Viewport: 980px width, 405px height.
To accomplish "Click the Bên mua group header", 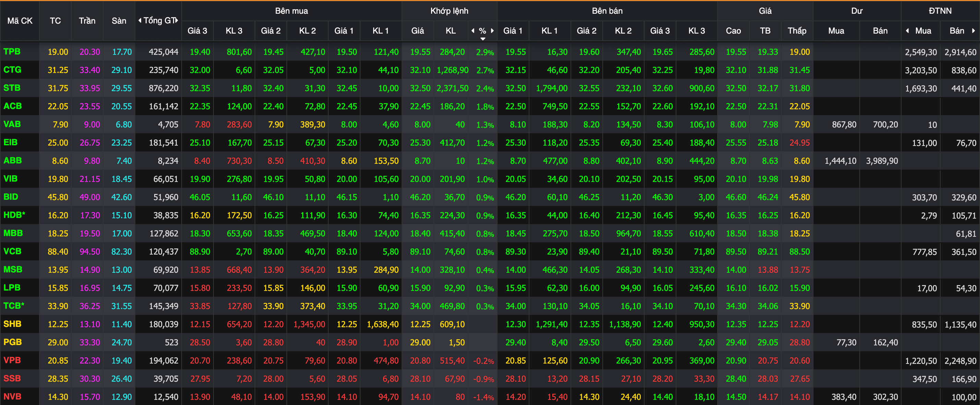I will point(291,11).
